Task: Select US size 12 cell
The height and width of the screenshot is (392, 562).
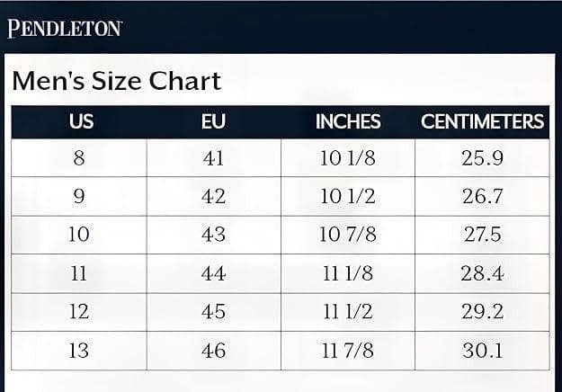Action: click(x=79, y=312)
